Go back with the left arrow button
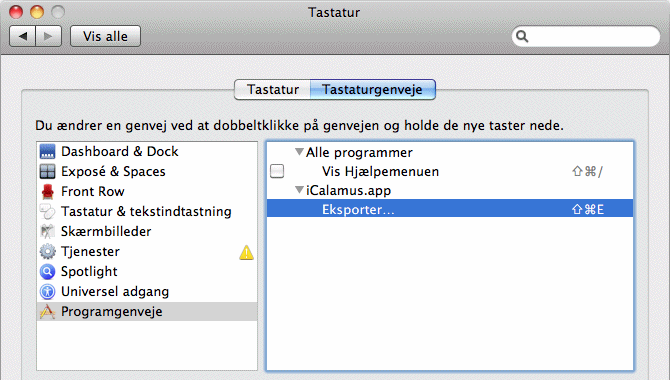The image size is (670, 380). coord(23,36)
